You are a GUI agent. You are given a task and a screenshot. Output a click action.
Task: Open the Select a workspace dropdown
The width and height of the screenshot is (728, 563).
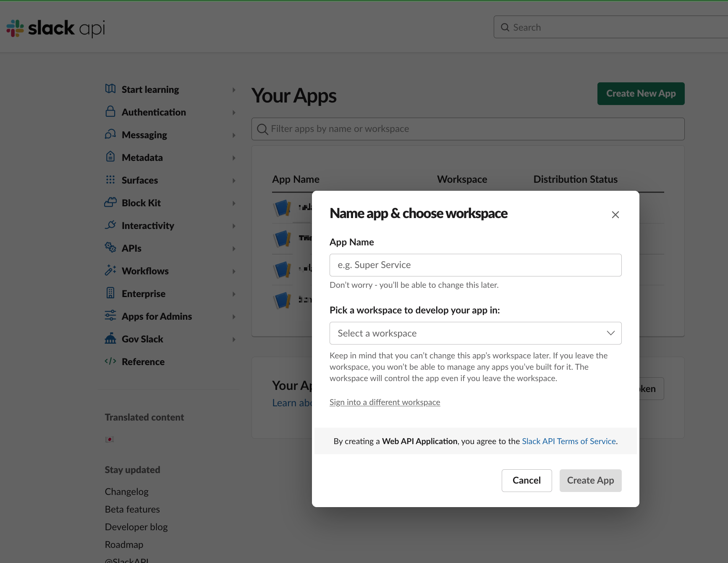475,333
